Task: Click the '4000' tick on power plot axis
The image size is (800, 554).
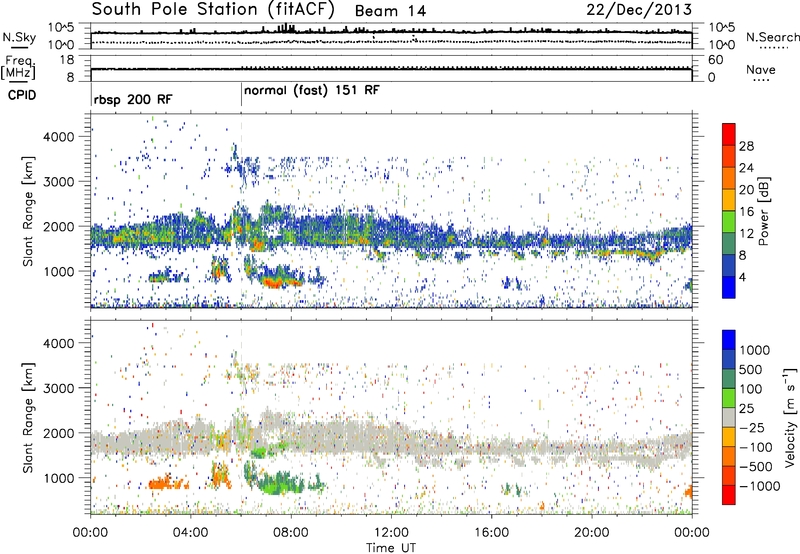Action: click(x=58, y=137)
